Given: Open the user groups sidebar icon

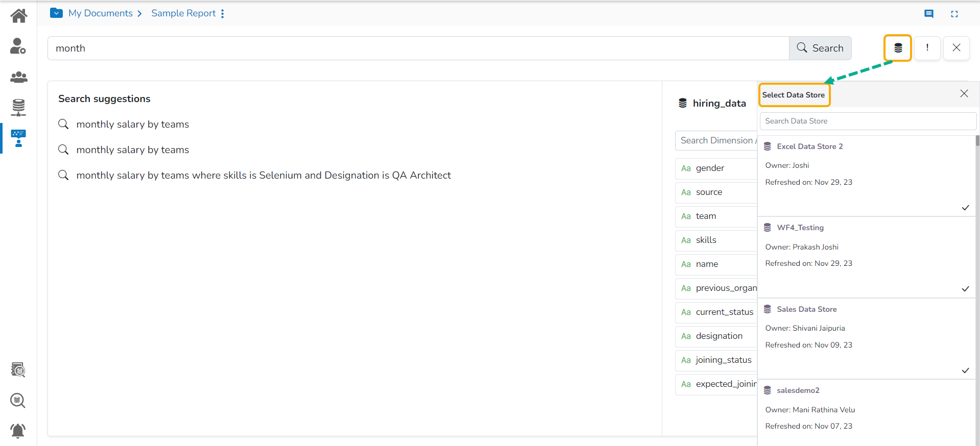Looking at the screenshot, I should click(x=19, y=77).
